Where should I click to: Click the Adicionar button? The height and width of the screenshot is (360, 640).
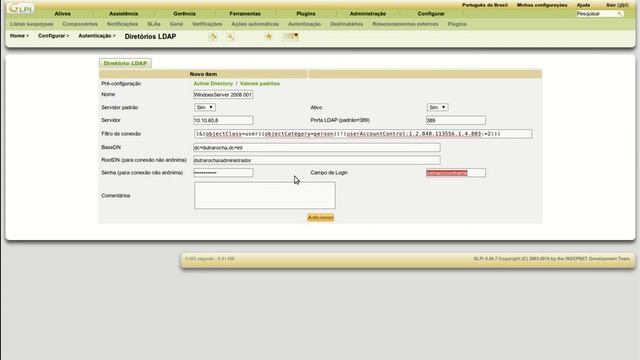click(x=320, y=218)
